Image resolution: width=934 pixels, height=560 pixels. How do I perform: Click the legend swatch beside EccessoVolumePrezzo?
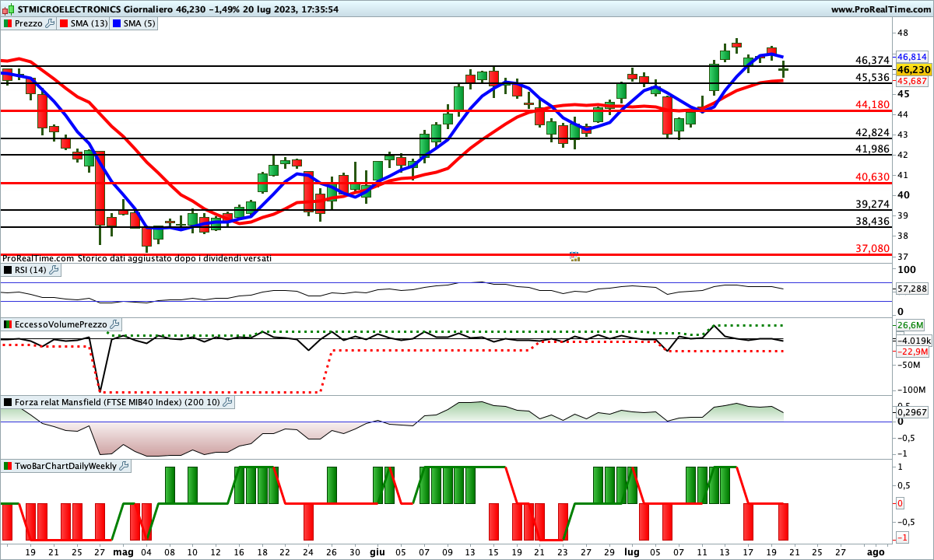click(x=8, y=324)
